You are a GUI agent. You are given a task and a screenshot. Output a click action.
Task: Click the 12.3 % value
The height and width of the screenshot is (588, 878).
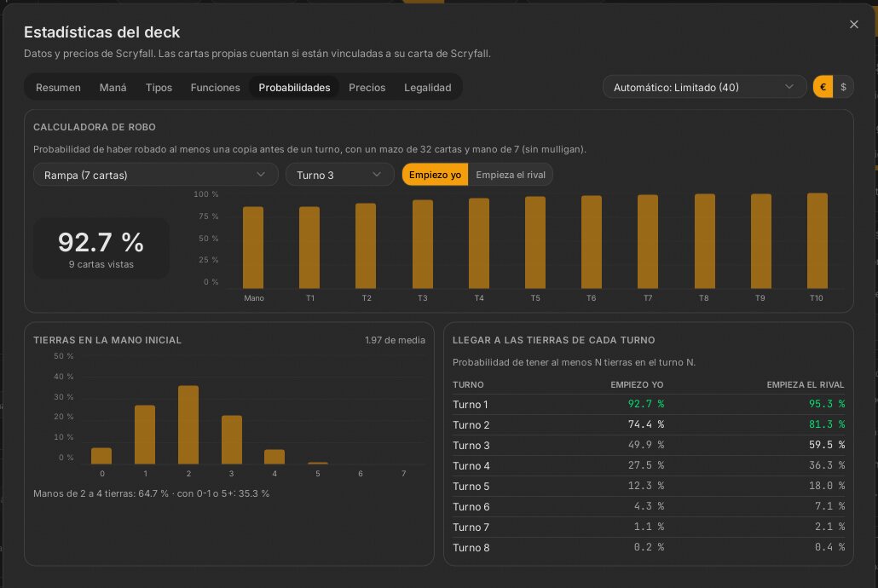pos(645,486)
